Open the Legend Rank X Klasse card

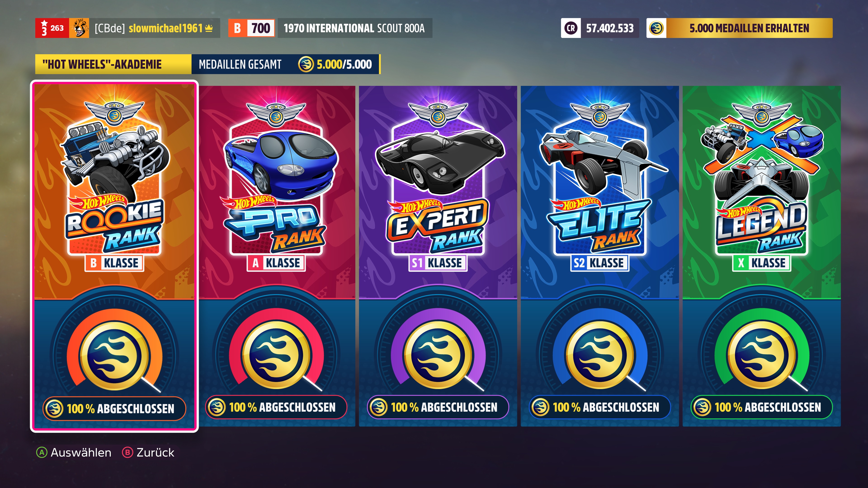762,256
